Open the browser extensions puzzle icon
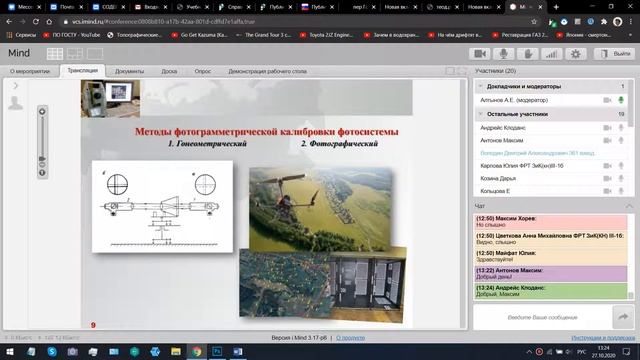This screenshot has width=640, height=360. [604, 22]
